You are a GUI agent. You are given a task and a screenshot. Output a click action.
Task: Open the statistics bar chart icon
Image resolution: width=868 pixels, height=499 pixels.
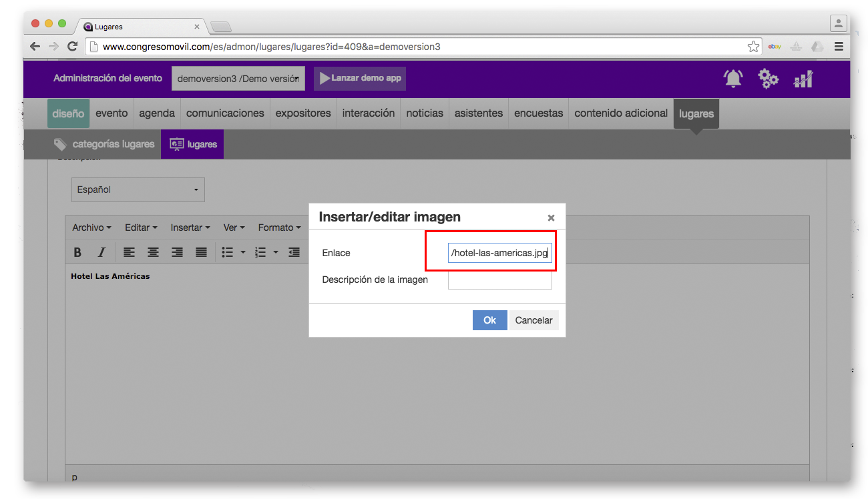[803, 79]
